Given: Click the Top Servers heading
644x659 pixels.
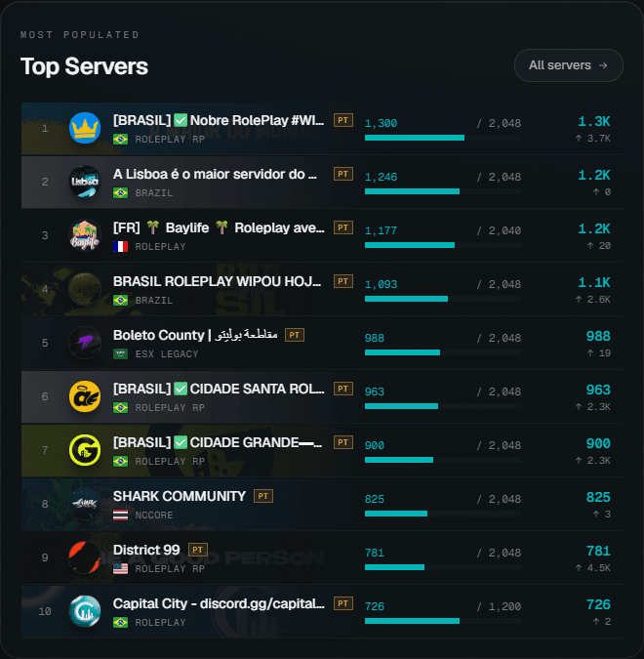Looking at the screenshot, I should point(84,66).
